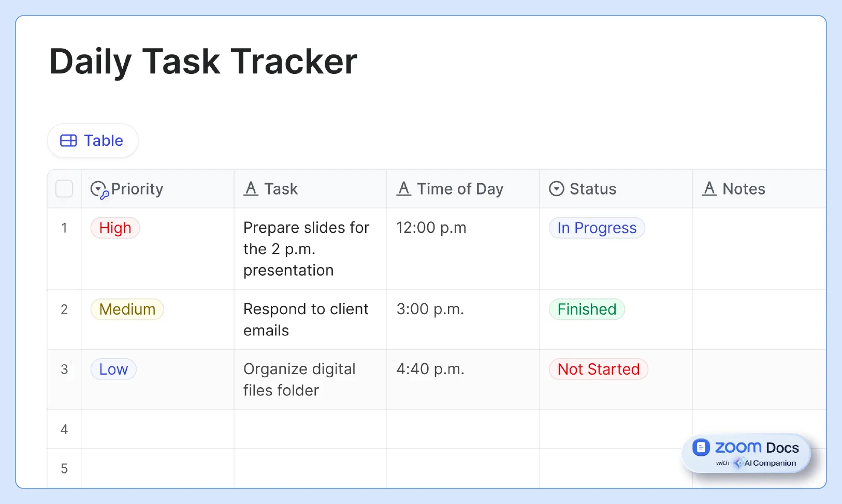The height and width of the screenshot is (504, 842).
Task: Click the Daily Task Tracker title
Action: click(203, 61)
